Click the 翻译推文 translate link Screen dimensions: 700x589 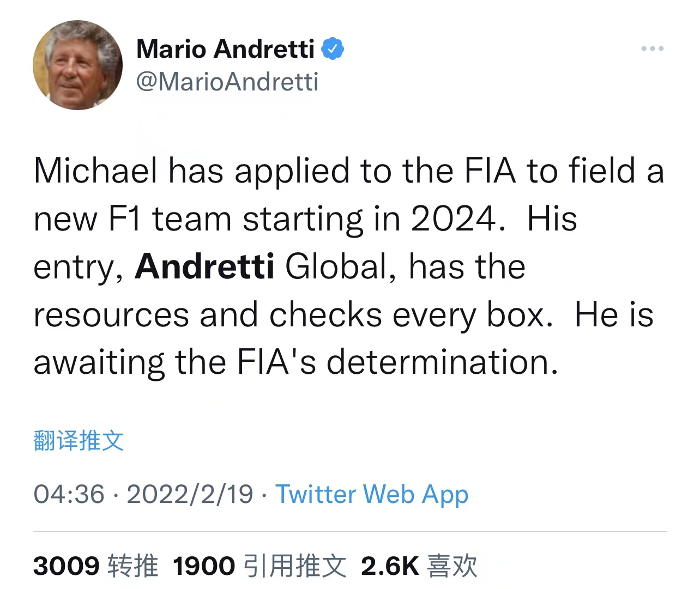(x=79, y=440)
